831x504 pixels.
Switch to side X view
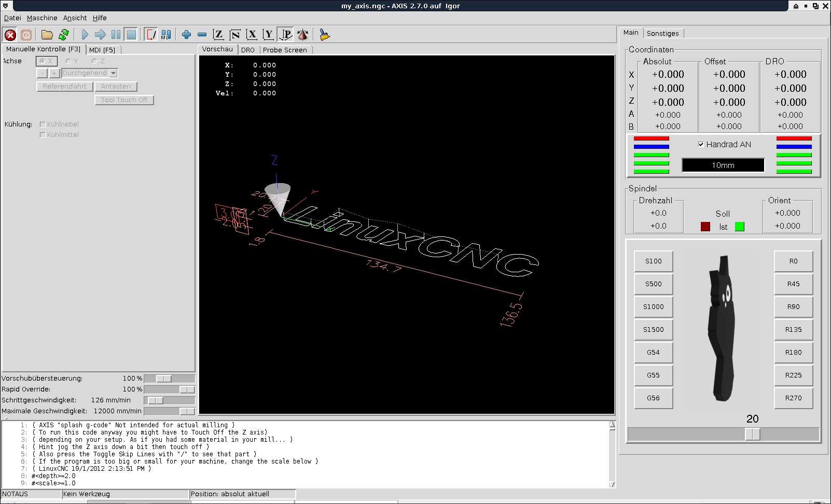point(252,35)
